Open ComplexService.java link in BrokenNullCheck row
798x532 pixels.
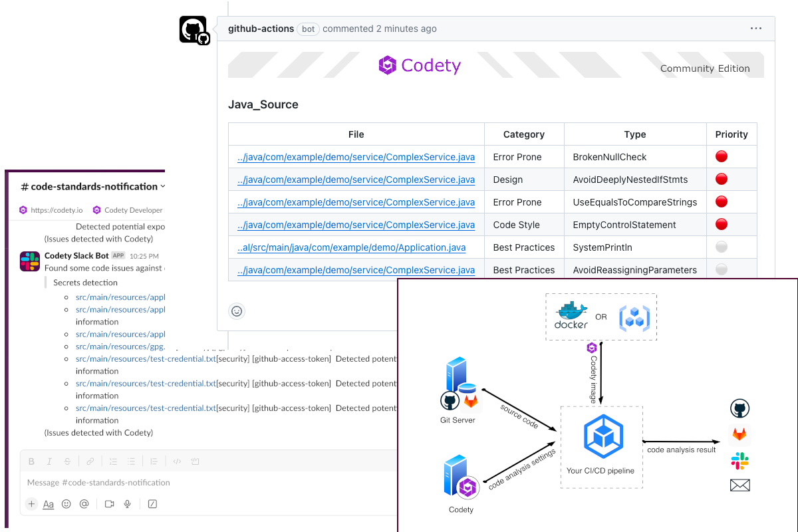(356, 157)
